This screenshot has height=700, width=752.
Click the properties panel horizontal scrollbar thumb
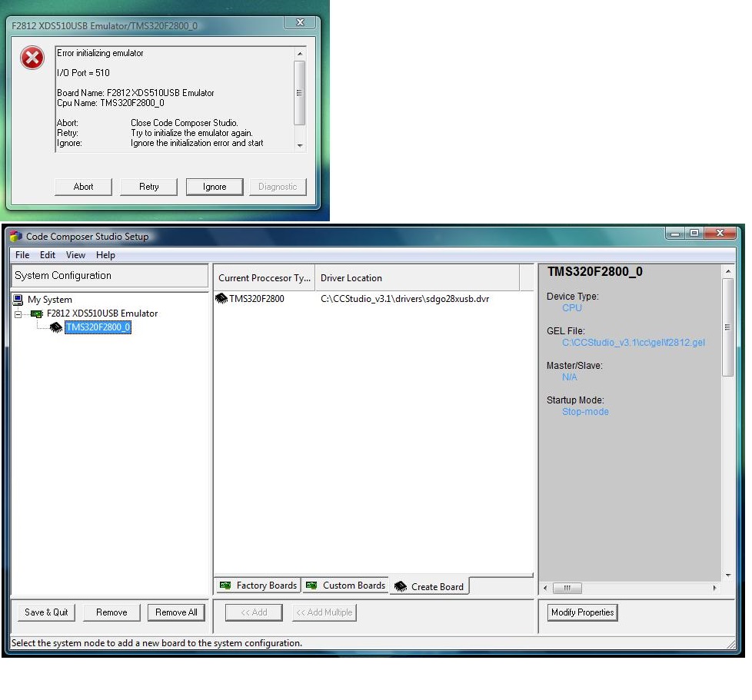(567, 588)
